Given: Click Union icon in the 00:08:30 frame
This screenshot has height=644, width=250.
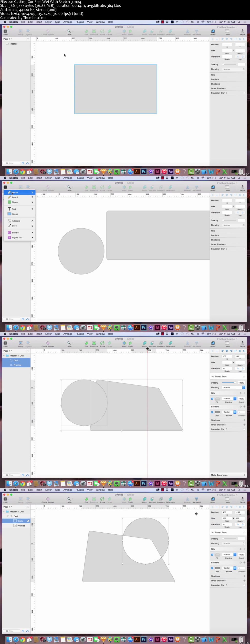Looking at the screenshot, I should click(145, 343).
